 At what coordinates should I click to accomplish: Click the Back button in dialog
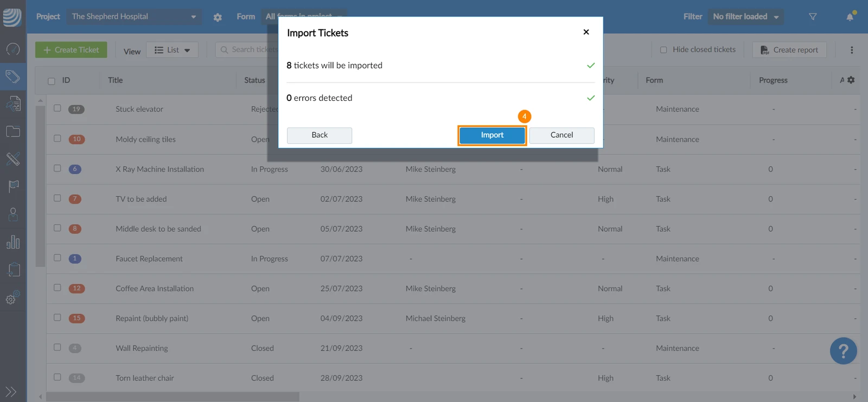(x=320, y=135)
